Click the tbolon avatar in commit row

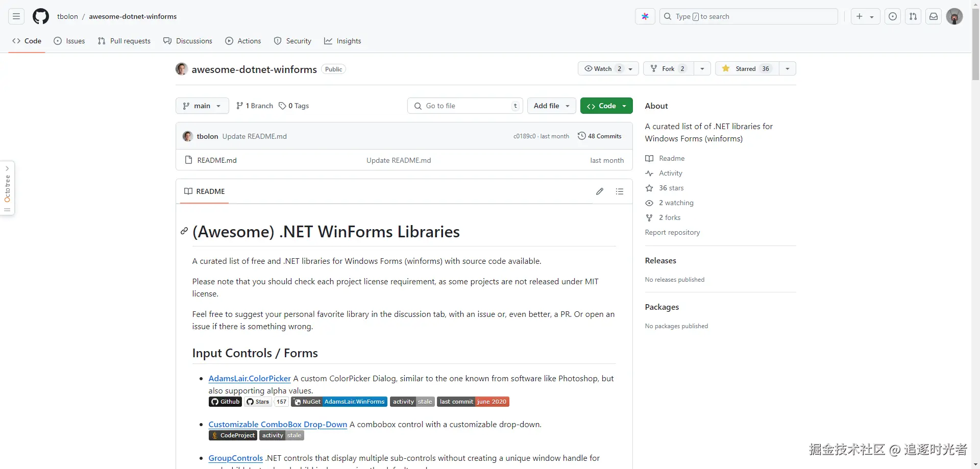(188, 136)
